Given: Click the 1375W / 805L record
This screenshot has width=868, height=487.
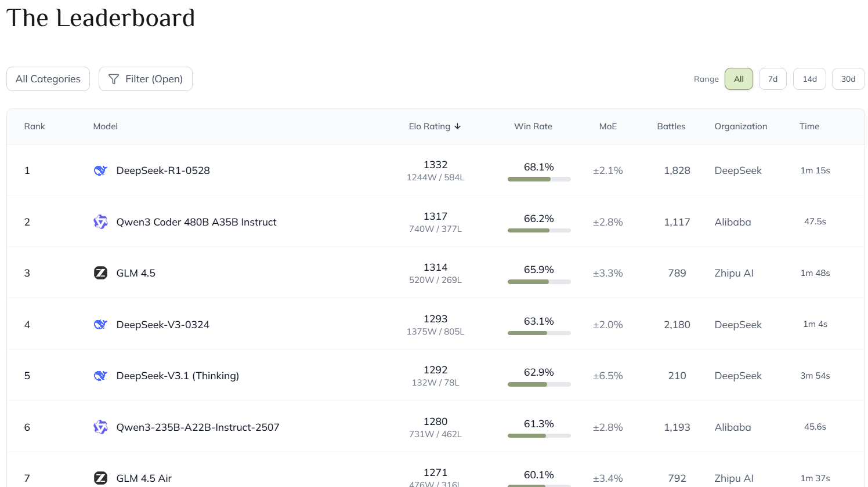Looking at the screenshot, I should tap(436, 332).
